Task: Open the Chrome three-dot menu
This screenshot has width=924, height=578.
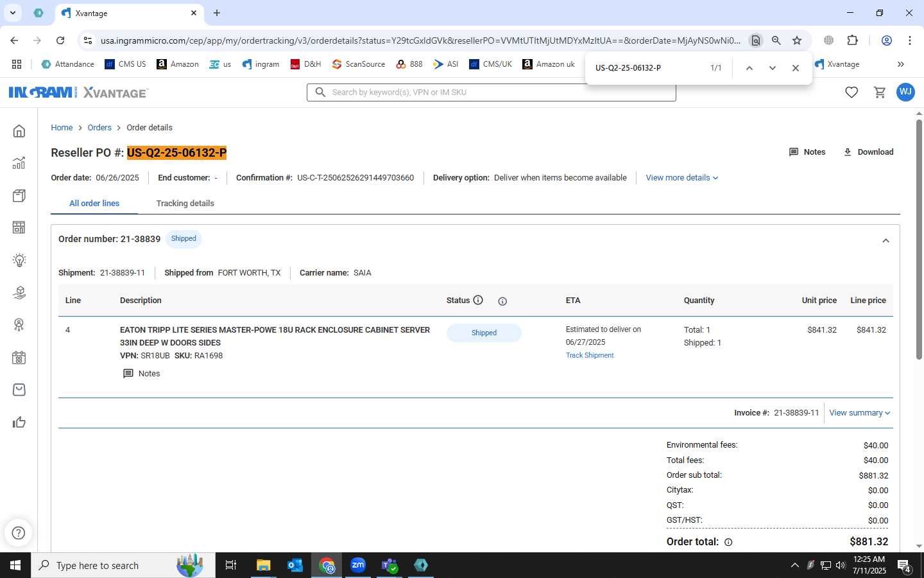Action: [x=910, y=40]
